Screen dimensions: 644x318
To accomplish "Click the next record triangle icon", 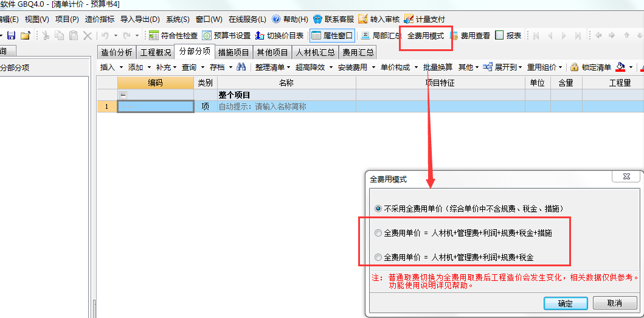I will tap(564, 36).
